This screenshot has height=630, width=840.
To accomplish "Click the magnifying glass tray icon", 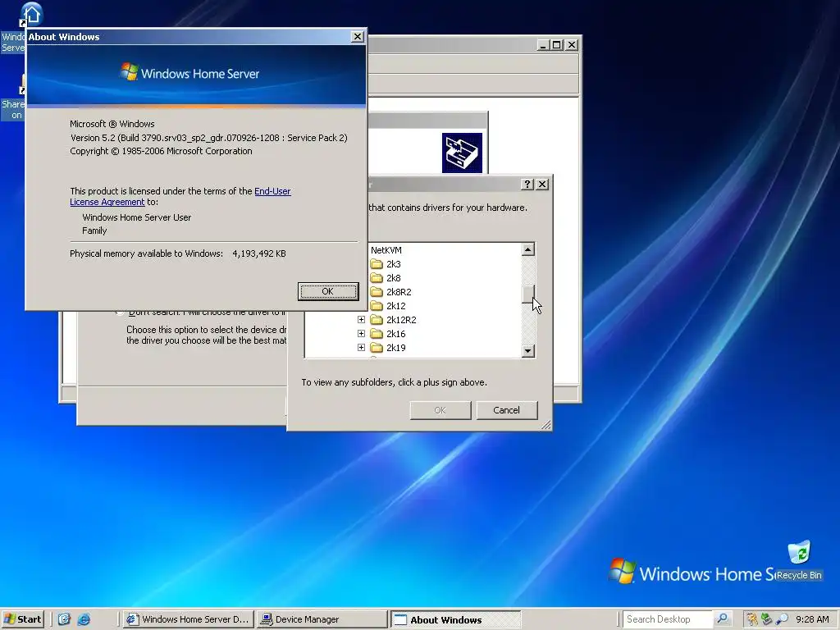I will coord(782,619).
